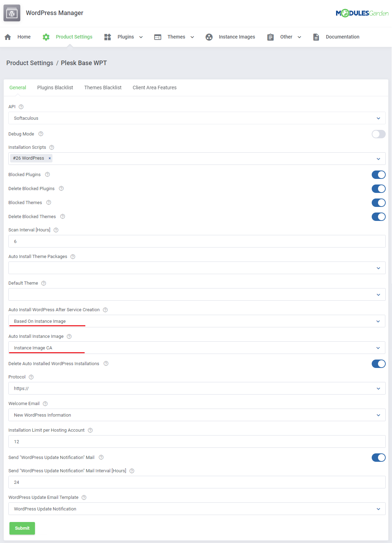This screenshot has width=392, height=543.
Task: Click the Installation Limit per Hosting Account field
Action: [x=197, y=441]
